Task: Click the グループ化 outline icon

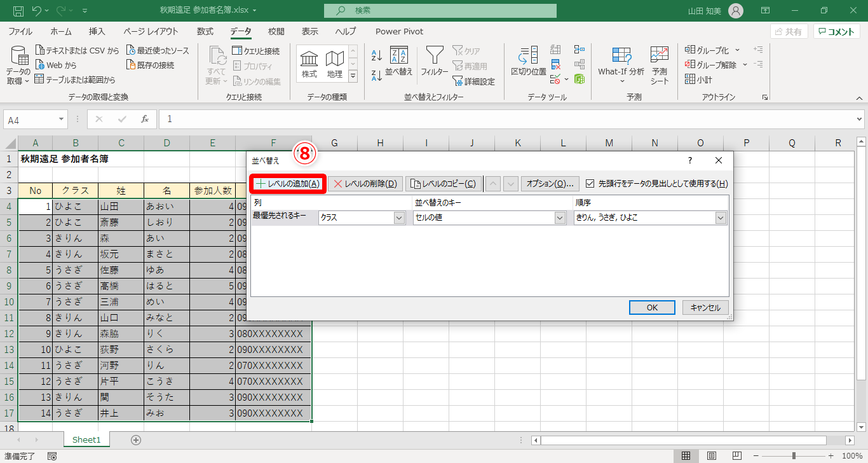Action: click(x=690, y=50)
